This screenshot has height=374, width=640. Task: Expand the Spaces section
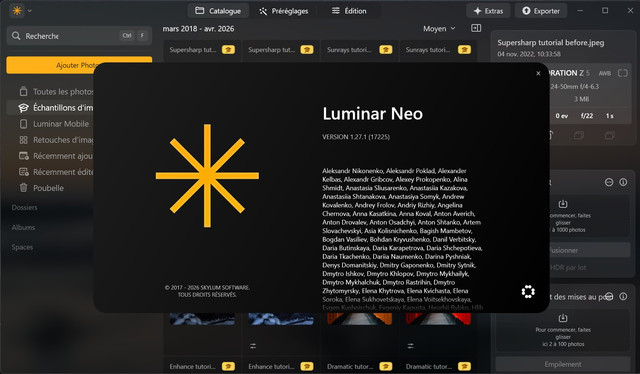[22, 247]
